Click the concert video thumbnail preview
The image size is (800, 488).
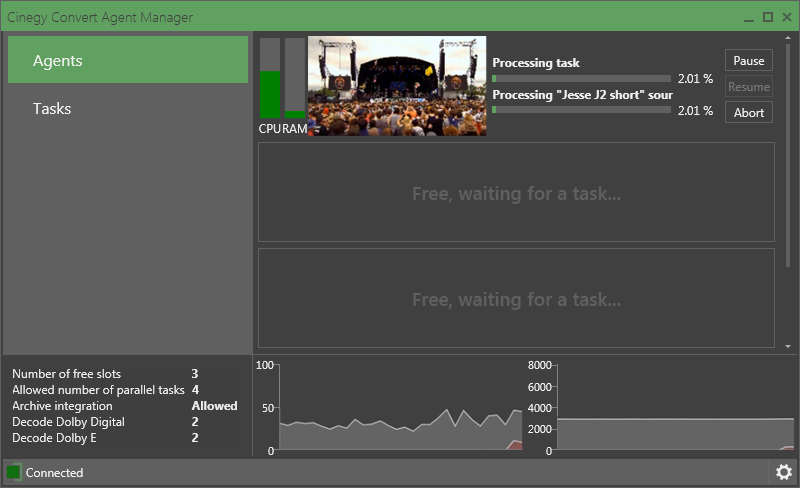coord(397,86)
